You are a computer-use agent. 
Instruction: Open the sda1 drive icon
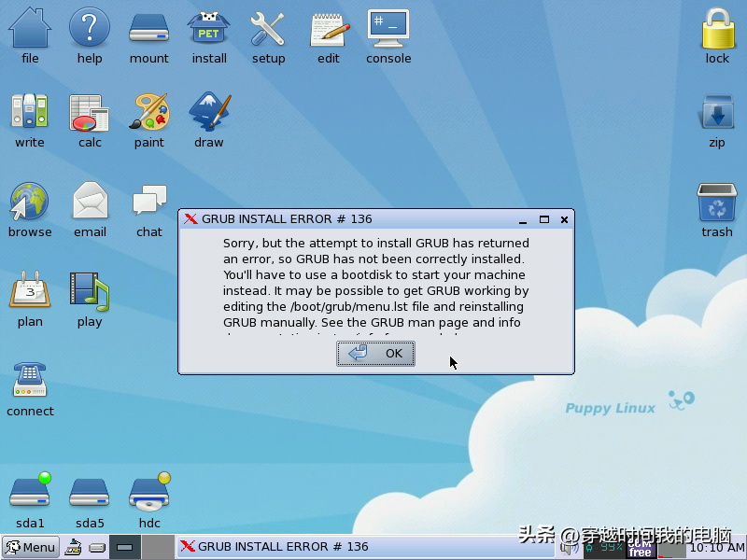point(31,491)
